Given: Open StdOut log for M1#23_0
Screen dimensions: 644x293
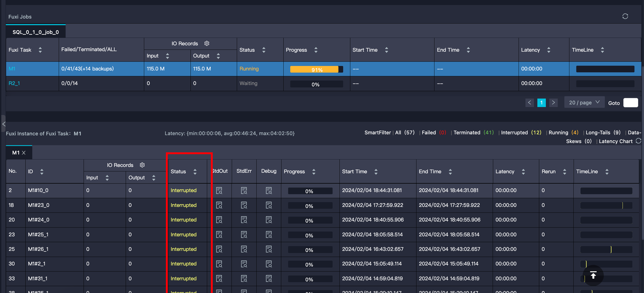Looking at the screenshot, I should (219, 205).
